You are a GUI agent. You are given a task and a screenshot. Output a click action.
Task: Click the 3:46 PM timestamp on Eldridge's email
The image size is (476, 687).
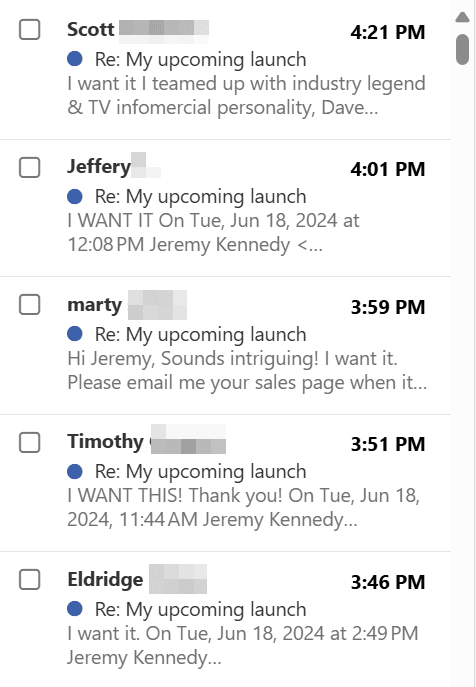click(x=388, y=582)
